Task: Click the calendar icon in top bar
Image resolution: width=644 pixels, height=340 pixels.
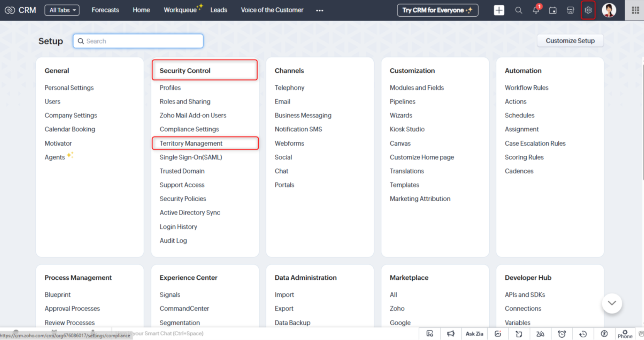Action: [553, 10]
